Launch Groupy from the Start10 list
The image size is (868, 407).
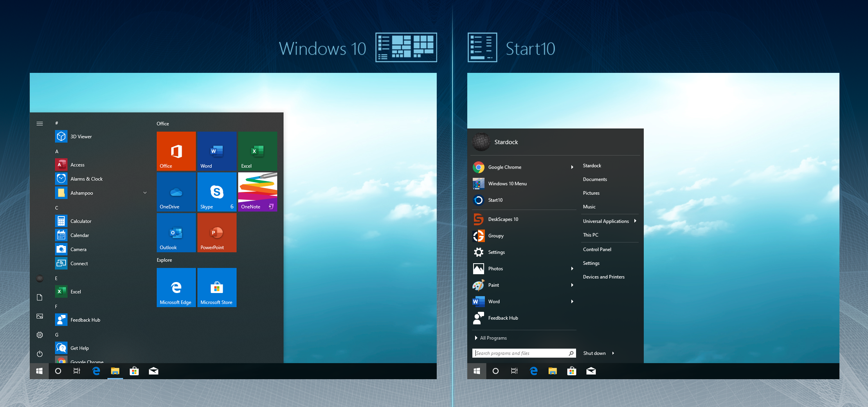tap(524, 236)
